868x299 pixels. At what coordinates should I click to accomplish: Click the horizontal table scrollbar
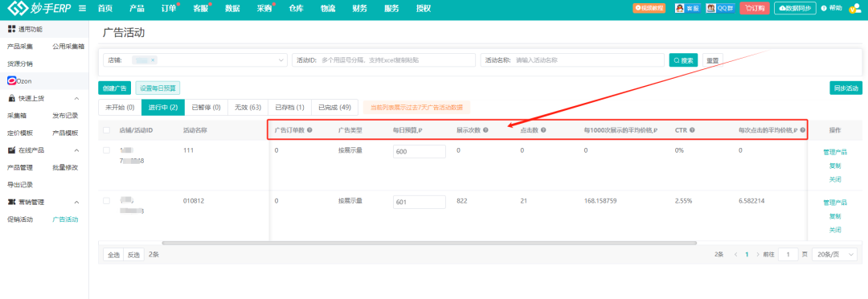click(429, 243)
